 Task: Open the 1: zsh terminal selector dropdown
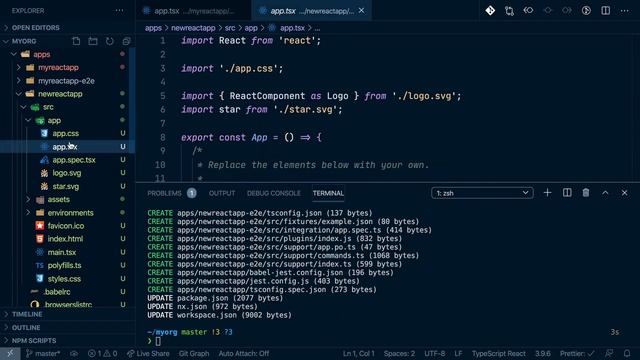482,193
